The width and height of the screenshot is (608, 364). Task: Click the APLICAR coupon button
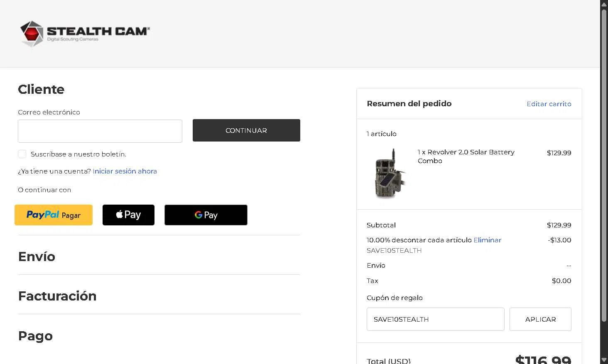pyautogui.click(x=540, y=319)
